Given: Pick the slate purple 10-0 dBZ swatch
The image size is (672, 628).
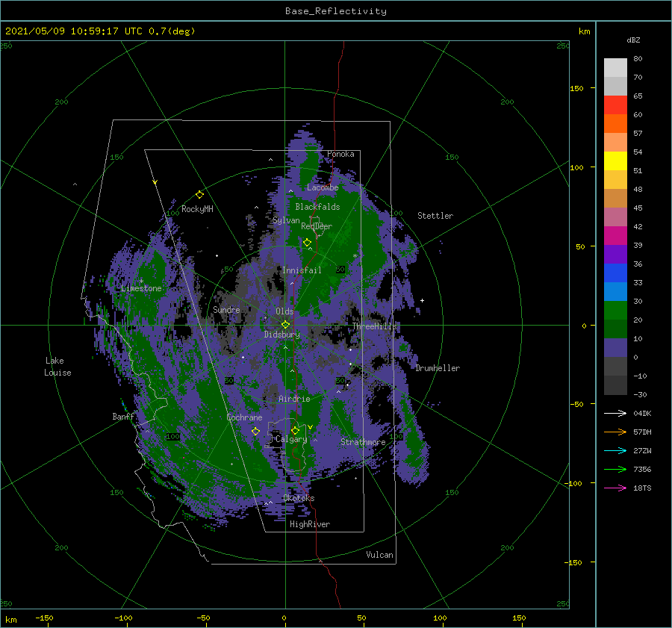Looking at the screenshot, I should 615,348.
